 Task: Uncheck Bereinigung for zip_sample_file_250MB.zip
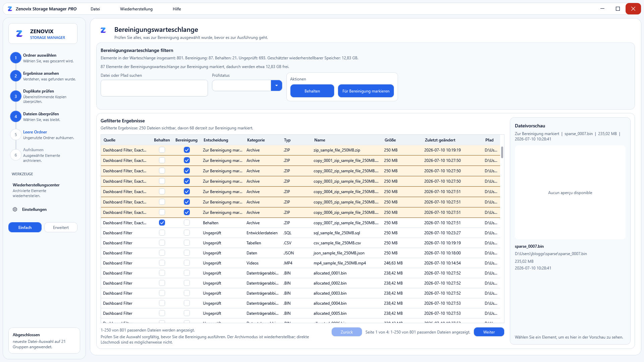(x=187, y=150)
